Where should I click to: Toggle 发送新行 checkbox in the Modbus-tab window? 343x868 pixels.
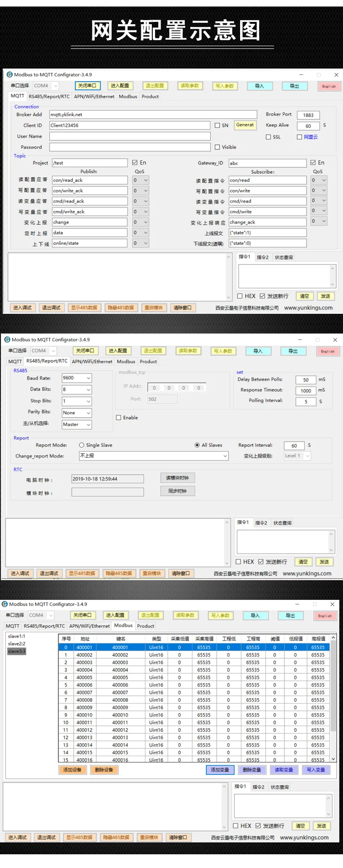pyautogui.click(x=258, y=826)
